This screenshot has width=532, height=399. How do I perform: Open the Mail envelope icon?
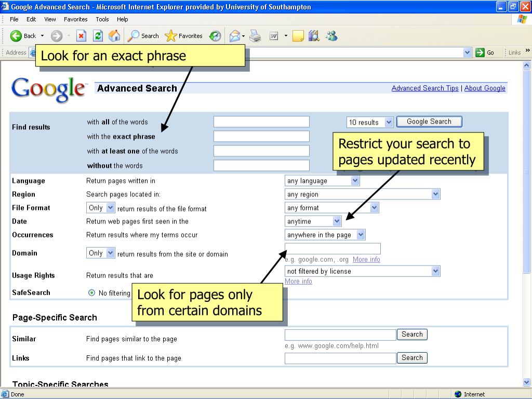(x=234, y=36)
